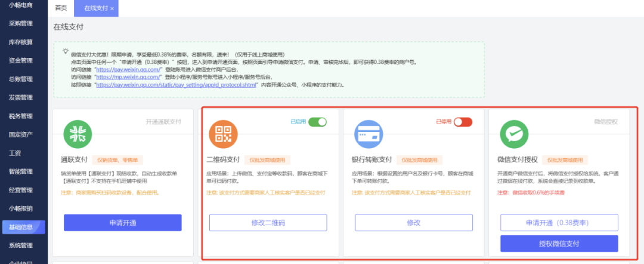The height and width of the screenshot is (264, 644).
Task: Click the blue 银行转账支付 card icon
Action: tap(369, 134)
